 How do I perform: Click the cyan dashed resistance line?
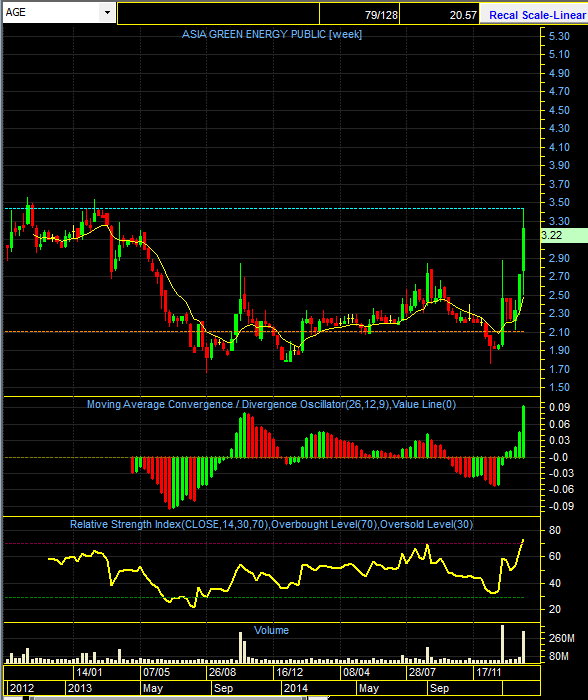264,208
